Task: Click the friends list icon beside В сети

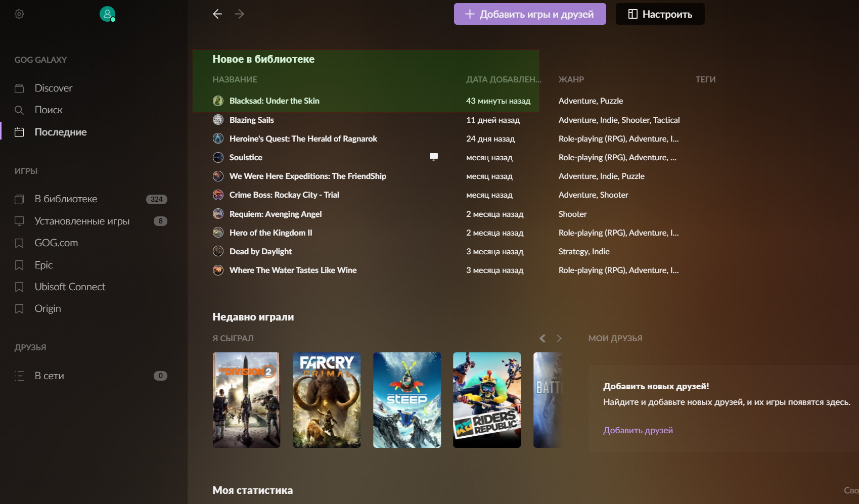Action: tap(19, 376)
